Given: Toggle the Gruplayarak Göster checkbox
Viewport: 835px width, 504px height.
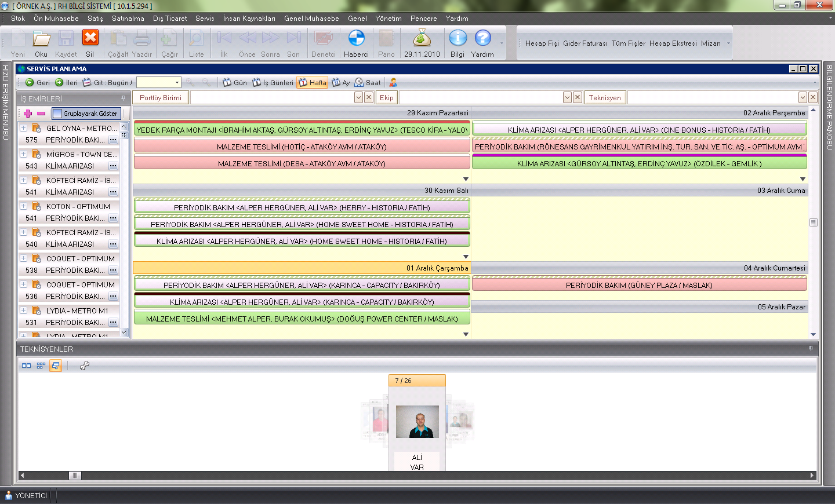Looking at the screenshot, I should [x=57, y=114].
